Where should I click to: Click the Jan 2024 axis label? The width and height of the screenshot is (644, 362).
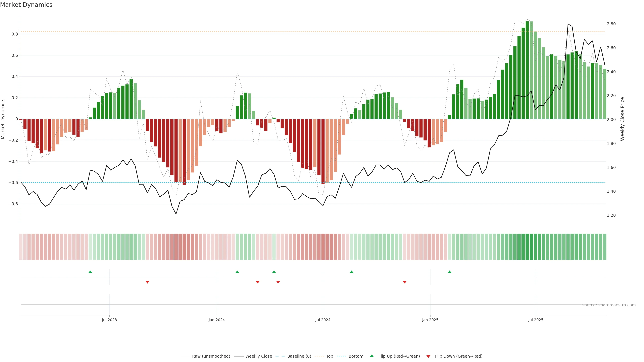(217, 320)
